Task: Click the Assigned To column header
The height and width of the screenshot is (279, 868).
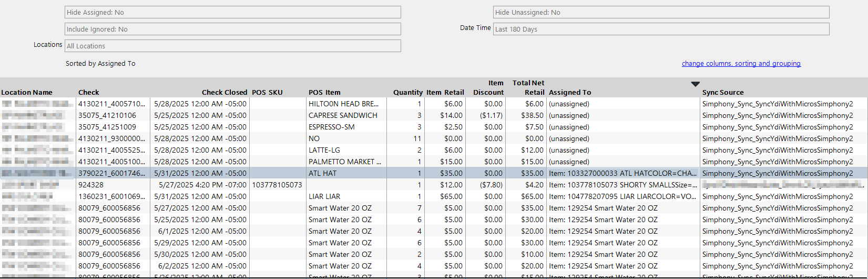Action: pos(570,93)
